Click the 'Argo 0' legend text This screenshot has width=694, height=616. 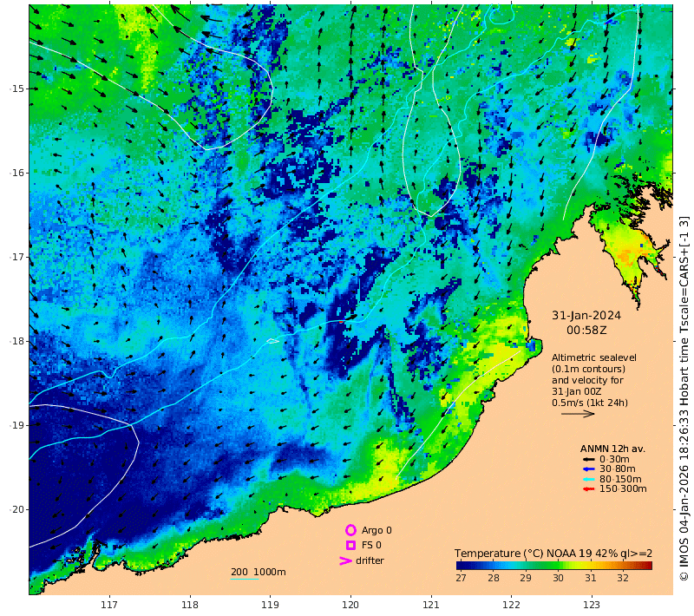click(x=376, y=530)
